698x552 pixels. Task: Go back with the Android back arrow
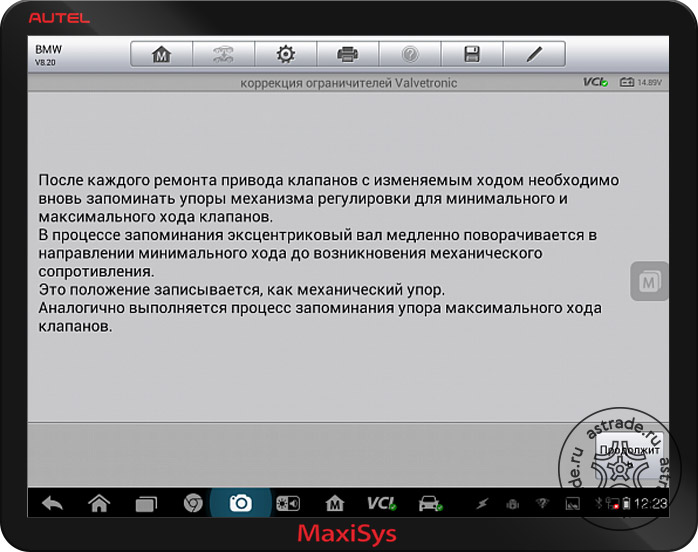pyautogui.click(x=52, y=503)
